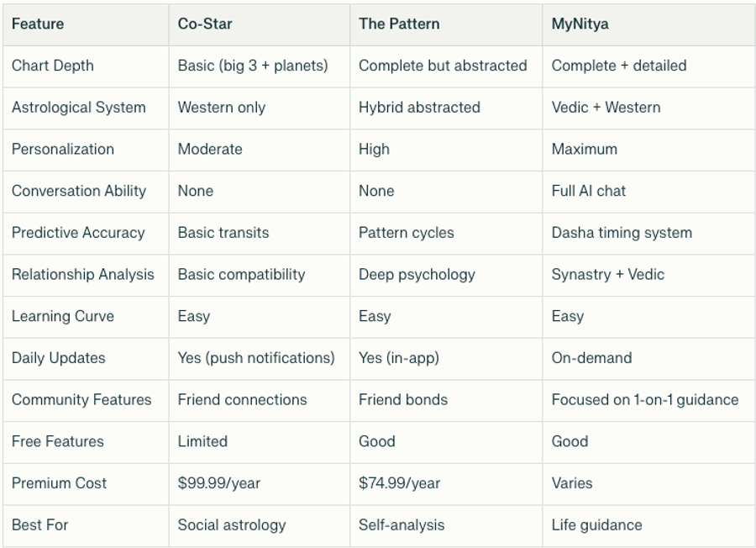Click the "Vedic + Western" cell

point(606,108)
